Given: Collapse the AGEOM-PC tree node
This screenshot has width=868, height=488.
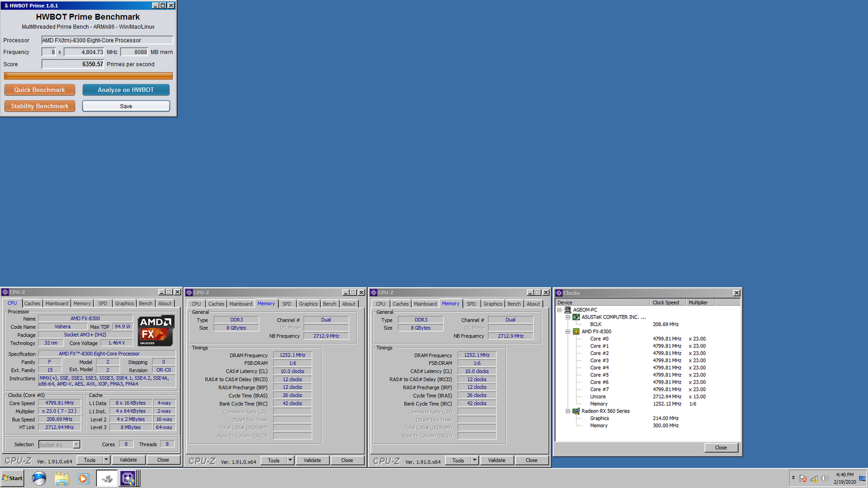Looking at the screenshot, I should pyautogui.click(x=559, y=310).
